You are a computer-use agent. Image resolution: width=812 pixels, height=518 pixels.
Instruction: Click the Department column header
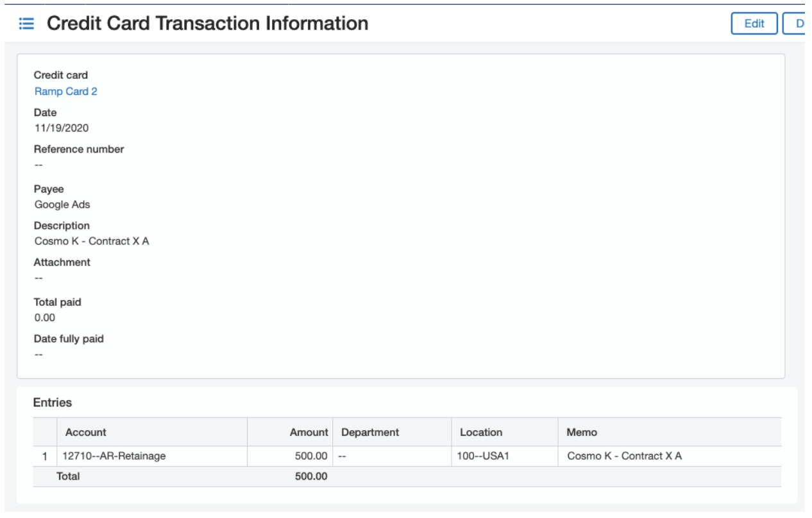click(392, 432)
